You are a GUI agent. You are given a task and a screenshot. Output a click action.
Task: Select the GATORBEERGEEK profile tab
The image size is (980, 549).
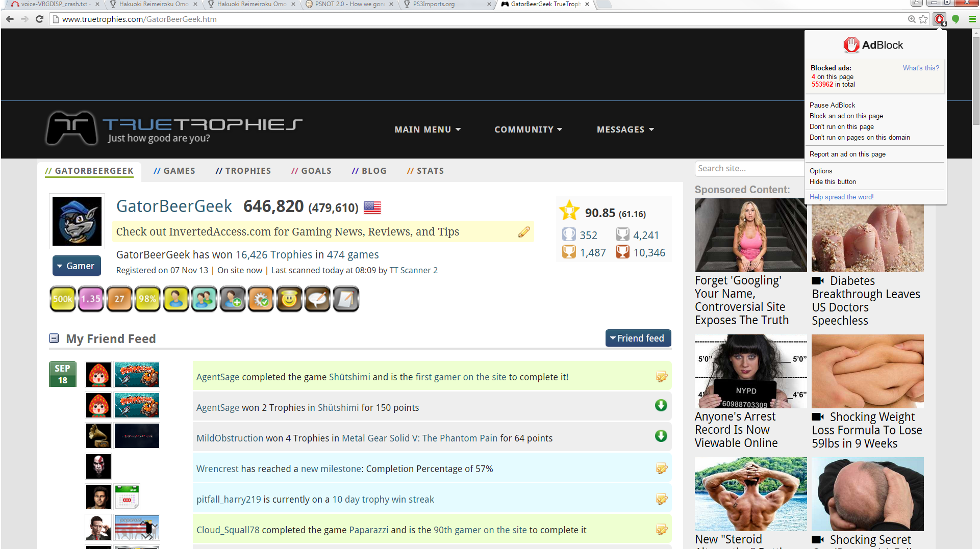[89, 171]
